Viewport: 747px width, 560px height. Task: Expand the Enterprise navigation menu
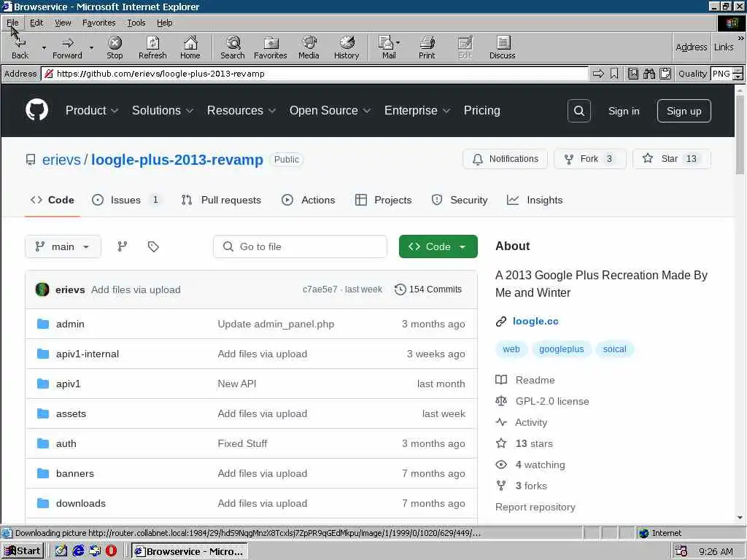coord(417,111)
